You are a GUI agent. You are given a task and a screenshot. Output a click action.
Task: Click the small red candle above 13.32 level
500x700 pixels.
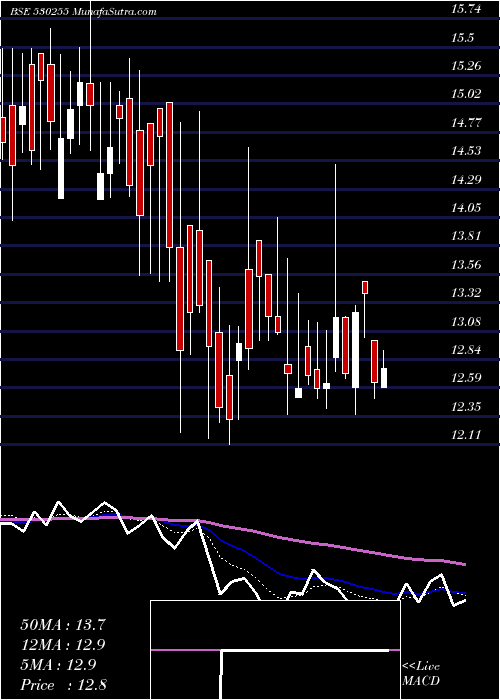(x=365, y=288)
